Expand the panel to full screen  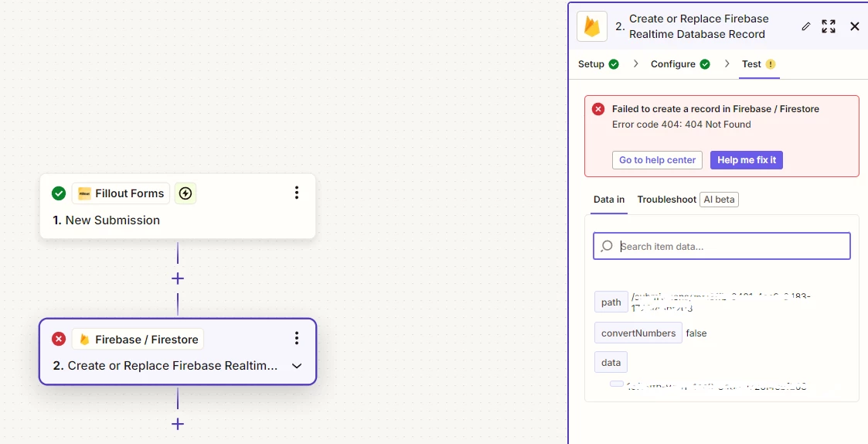click(829, 26)
